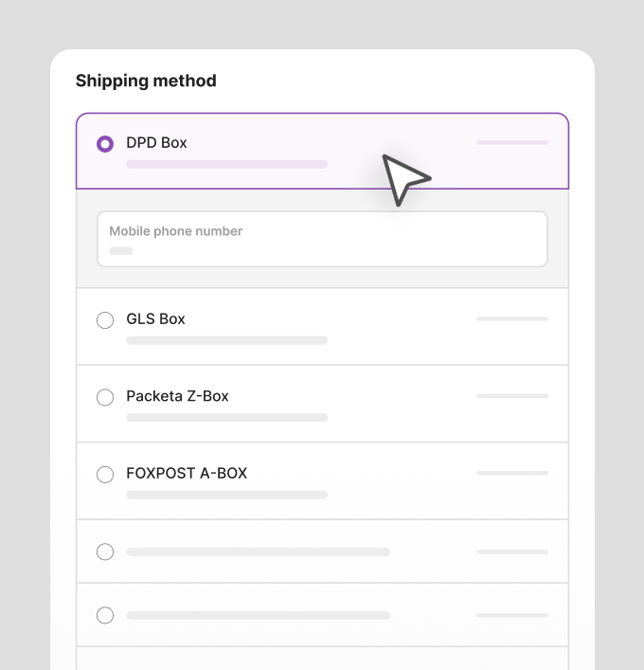Click the FOXPOST A-BOX price placeholder
The width and height of the screenshot is (644, 670).
[512, 473]
